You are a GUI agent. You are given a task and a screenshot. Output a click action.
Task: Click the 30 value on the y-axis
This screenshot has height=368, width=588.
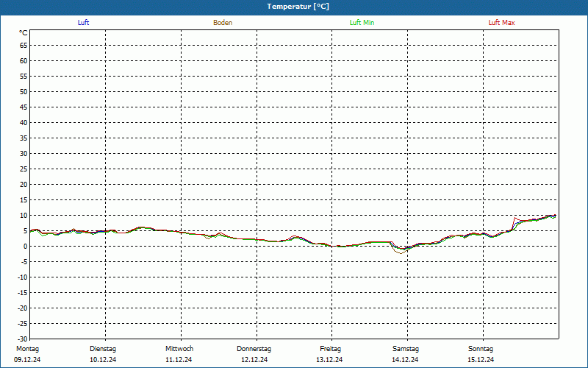click(x=24, y=154)
